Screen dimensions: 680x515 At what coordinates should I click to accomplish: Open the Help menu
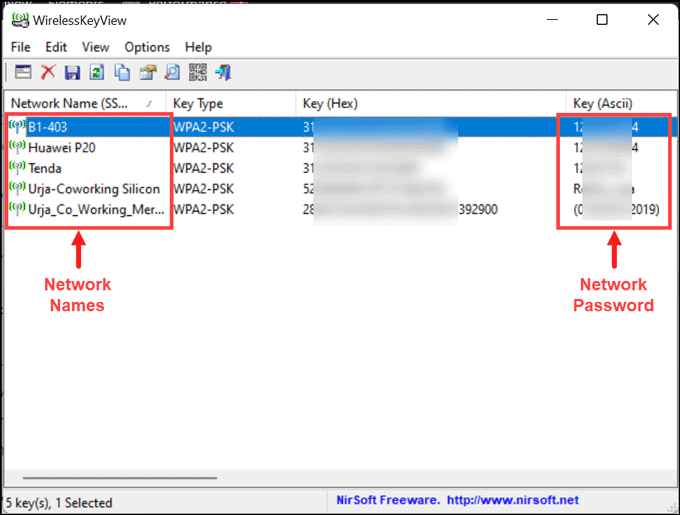pyautogui.click(x=199, y=47)
